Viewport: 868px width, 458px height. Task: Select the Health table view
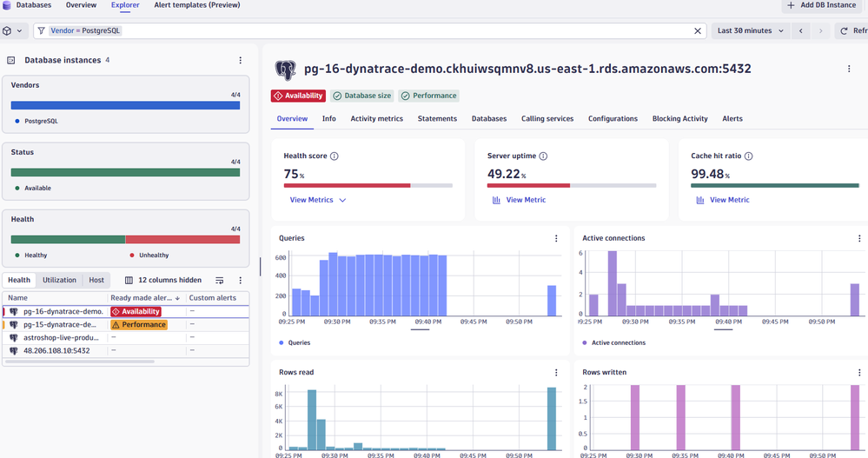point(19,280)
